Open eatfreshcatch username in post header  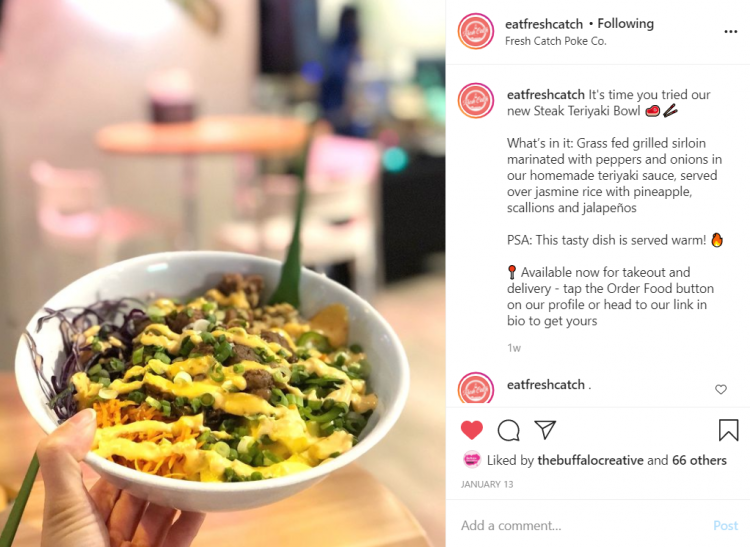coord(544,24)
